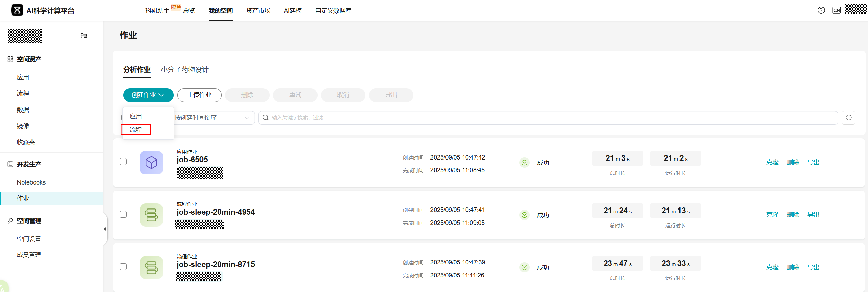Select the job-sleep-20min-4954 checkbox

(123, 214)
